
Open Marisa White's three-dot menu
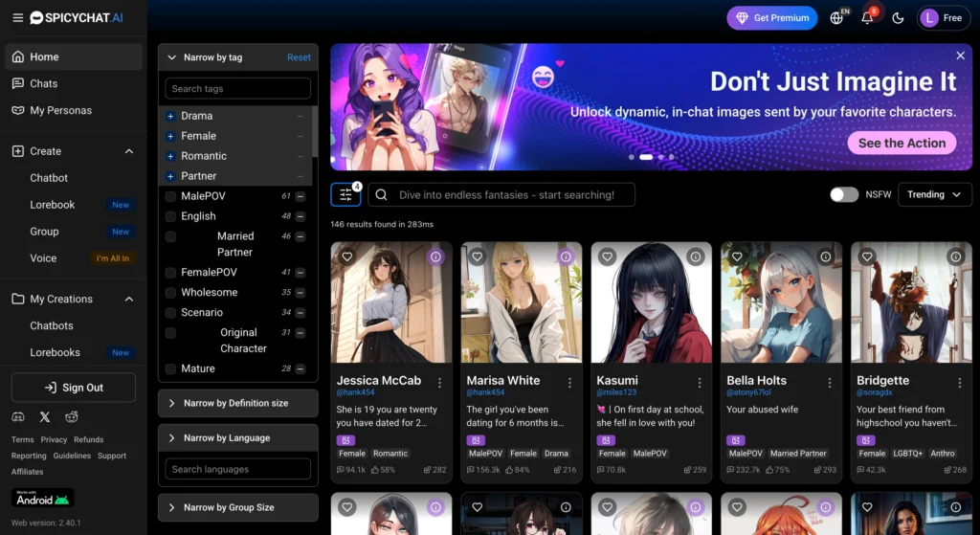pos(570,383)
